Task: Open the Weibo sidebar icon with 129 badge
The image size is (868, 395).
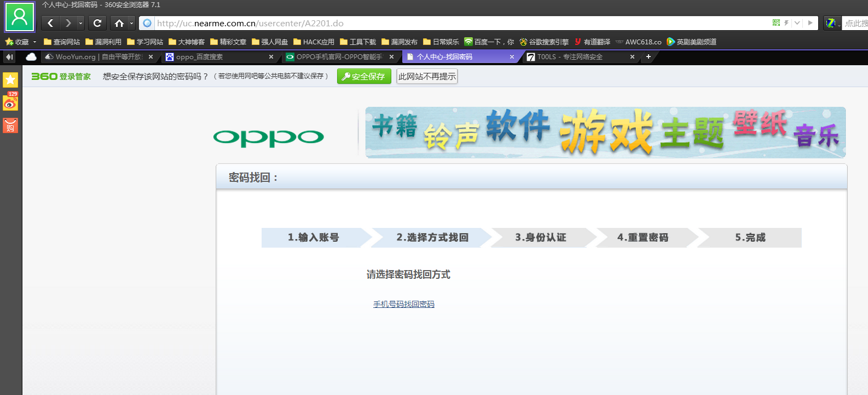Action: 10,101
